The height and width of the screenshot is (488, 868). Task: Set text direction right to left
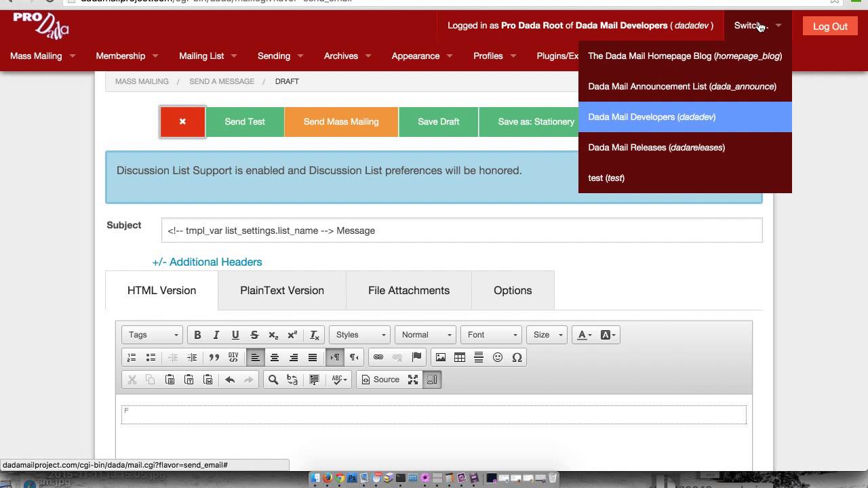pyautogui.click(x=354, y=357)
